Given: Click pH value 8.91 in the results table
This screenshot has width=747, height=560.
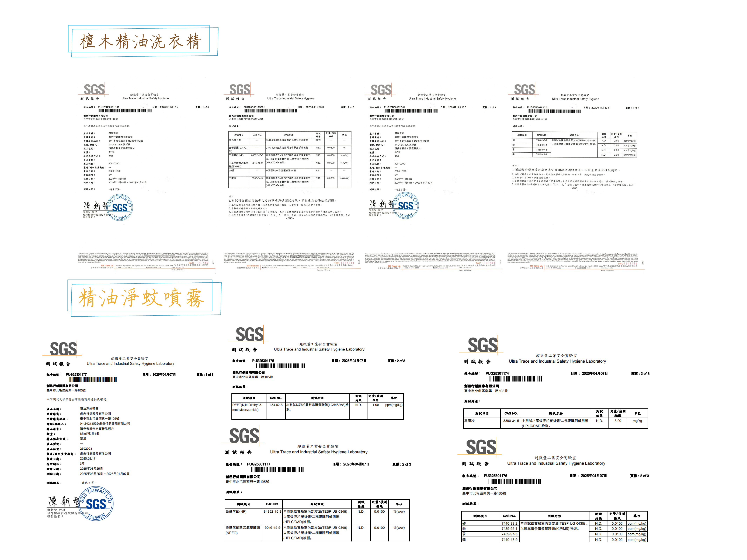Looking at the screenshot, I should click(x=318, y=170).
